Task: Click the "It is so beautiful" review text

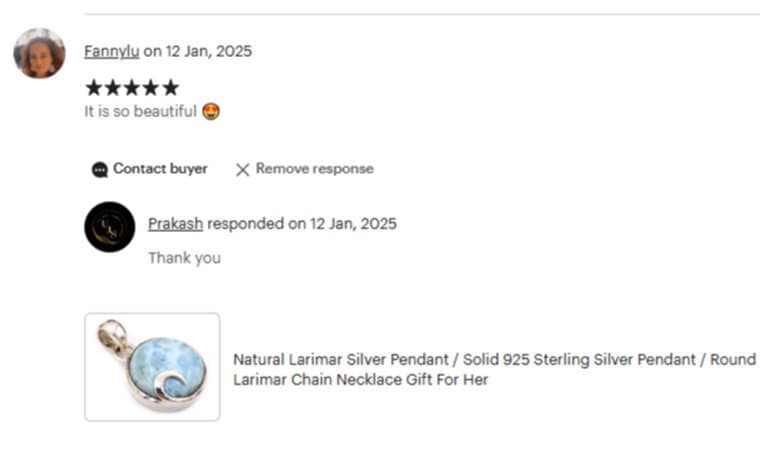Action: pos(141,111)
